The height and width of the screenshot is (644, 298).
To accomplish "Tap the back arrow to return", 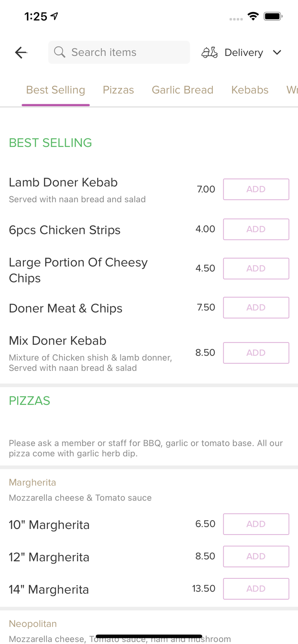I will pyautogui.click(x=20, y=52).
